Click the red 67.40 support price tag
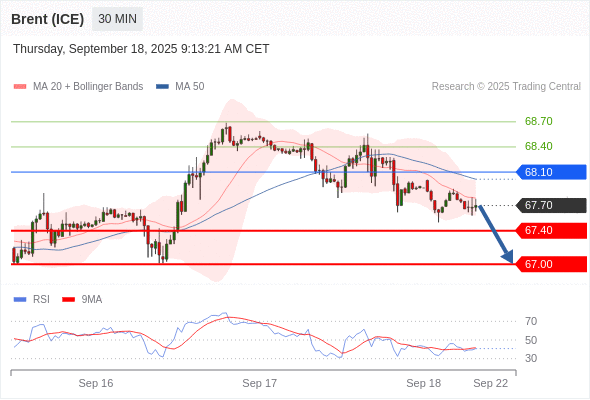The image size is (590, 400). pos(551,231)
